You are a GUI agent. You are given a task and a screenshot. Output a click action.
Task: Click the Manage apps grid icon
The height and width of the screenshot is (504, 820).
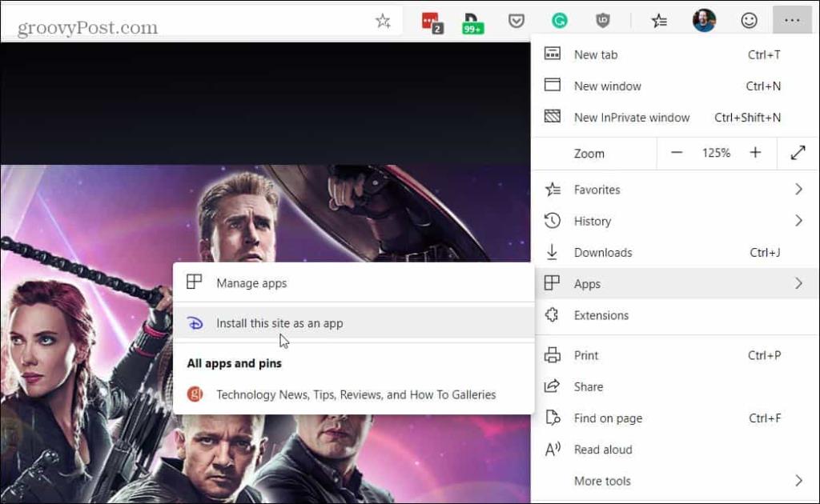[194, 282]
